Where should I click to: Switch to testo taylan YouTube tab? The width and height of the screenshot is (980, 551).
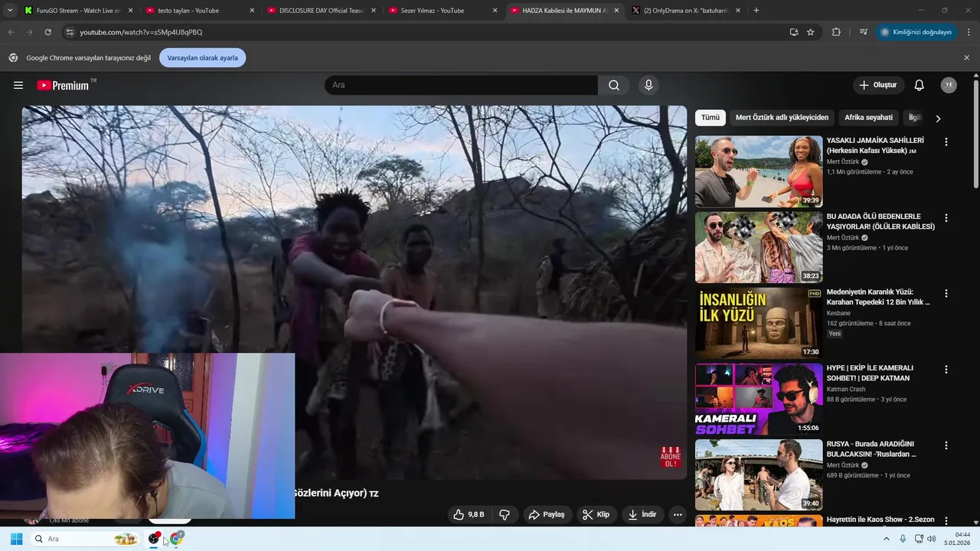201,11
